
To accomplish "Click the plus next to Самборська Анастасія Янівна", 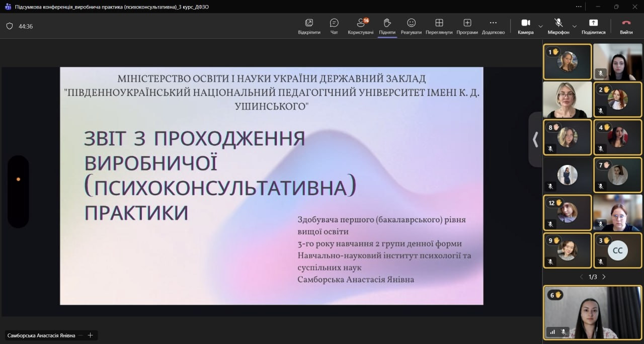I will [x=91, y=335].
